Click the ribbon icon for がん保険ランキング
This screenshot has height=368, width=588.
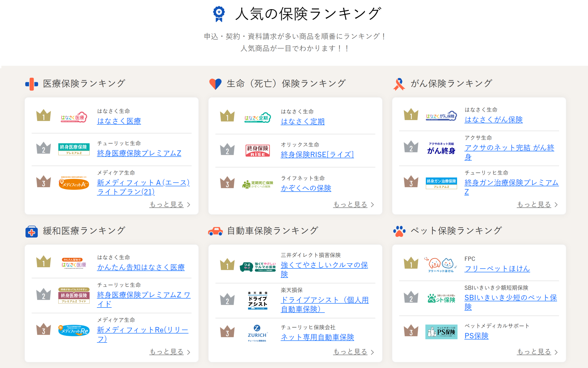click(399, 84)
